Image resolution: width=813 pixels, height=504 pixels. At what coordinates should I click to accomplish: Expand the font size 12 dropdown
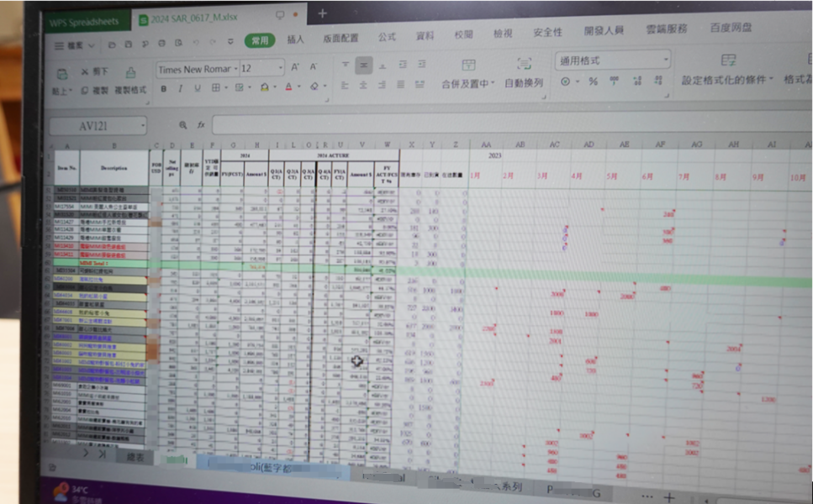tap(279, 68)
